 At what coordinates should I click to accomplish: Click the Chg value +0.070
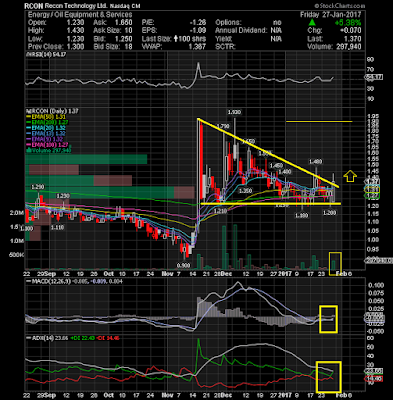350,31
